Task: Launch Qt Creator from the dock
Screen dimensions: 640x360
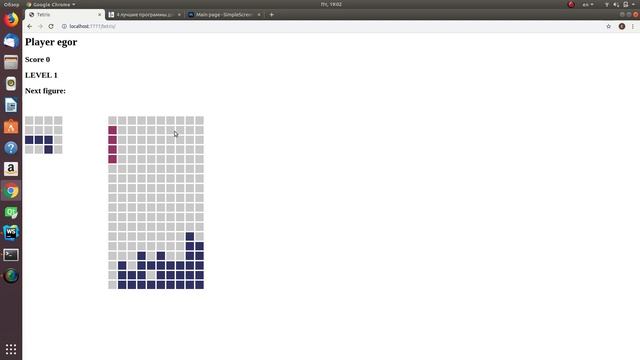Action: 11,212
